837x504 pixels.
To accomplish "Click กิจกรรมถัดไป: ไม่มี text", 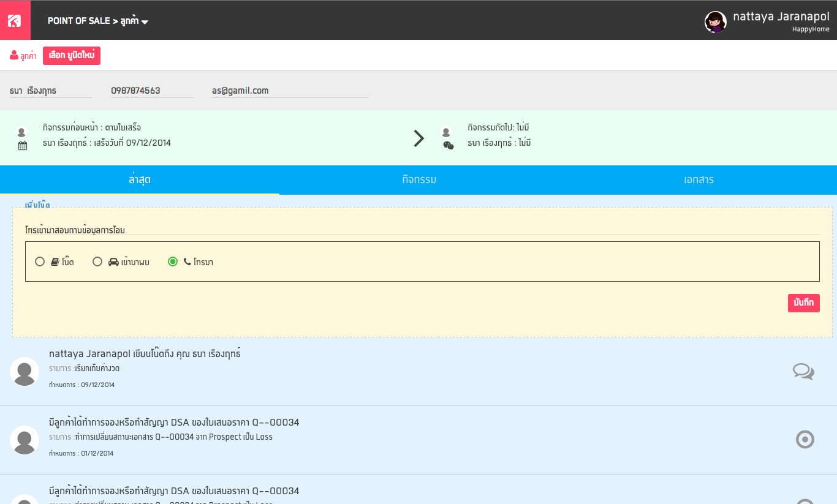I will point(498,127).
